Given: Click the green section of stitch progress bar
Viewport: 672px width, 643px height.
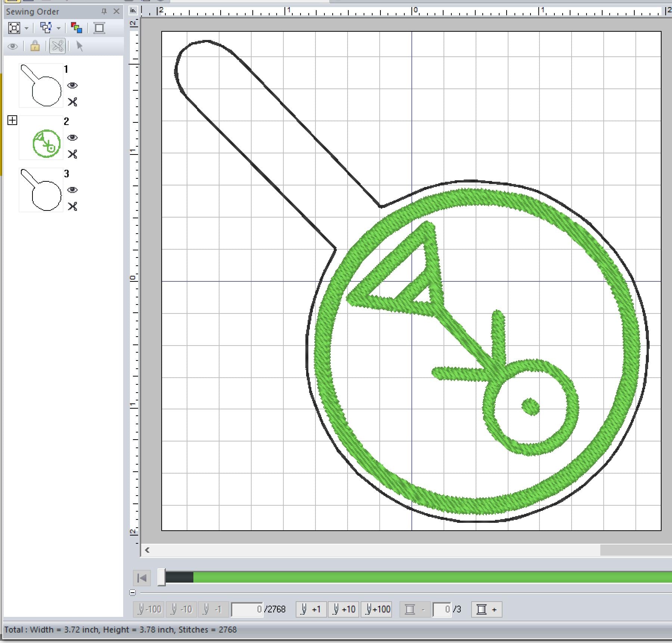Looking at the screenshot, I should click(432, 578).
